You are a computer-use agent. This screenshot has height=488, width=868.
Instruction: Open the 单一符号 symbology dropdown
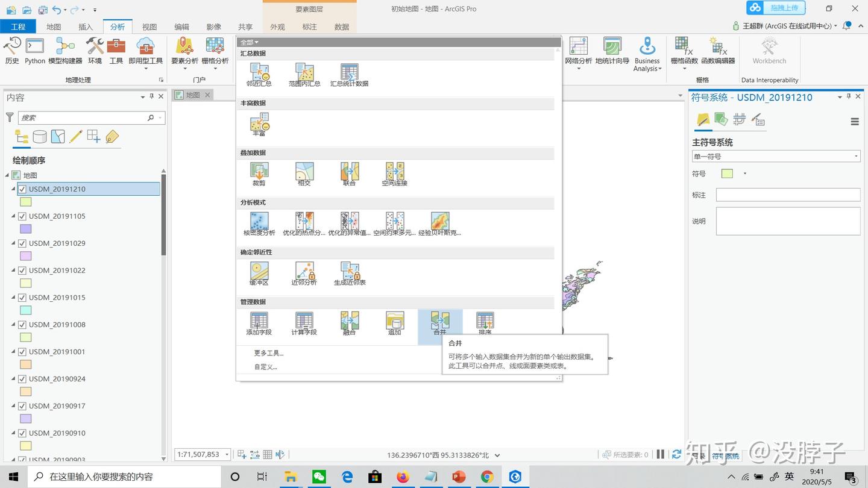[776, 156]
